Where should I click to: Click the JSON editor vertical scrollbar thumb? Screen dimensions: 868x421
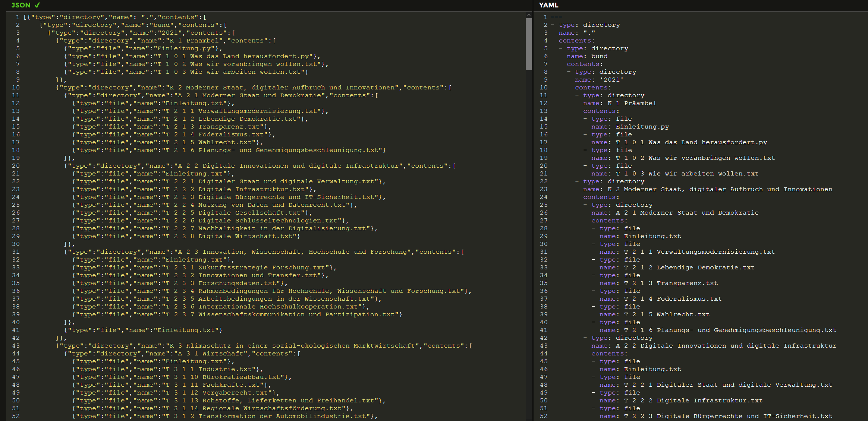tap(528, 44)
